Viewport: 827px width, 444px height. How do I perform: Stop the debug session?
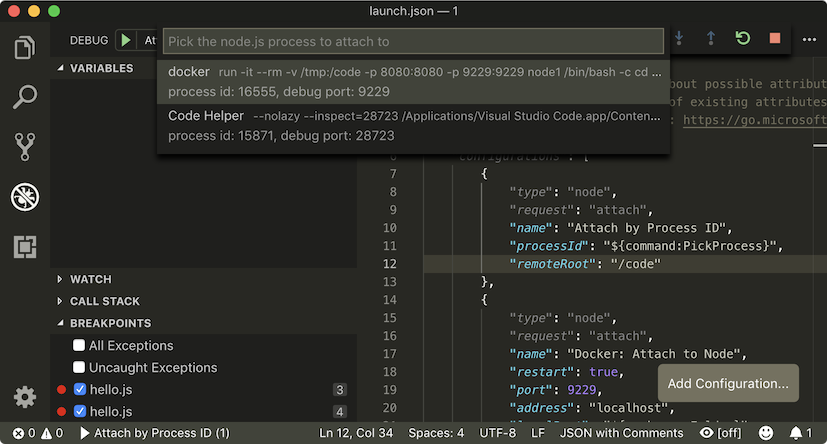775,38
